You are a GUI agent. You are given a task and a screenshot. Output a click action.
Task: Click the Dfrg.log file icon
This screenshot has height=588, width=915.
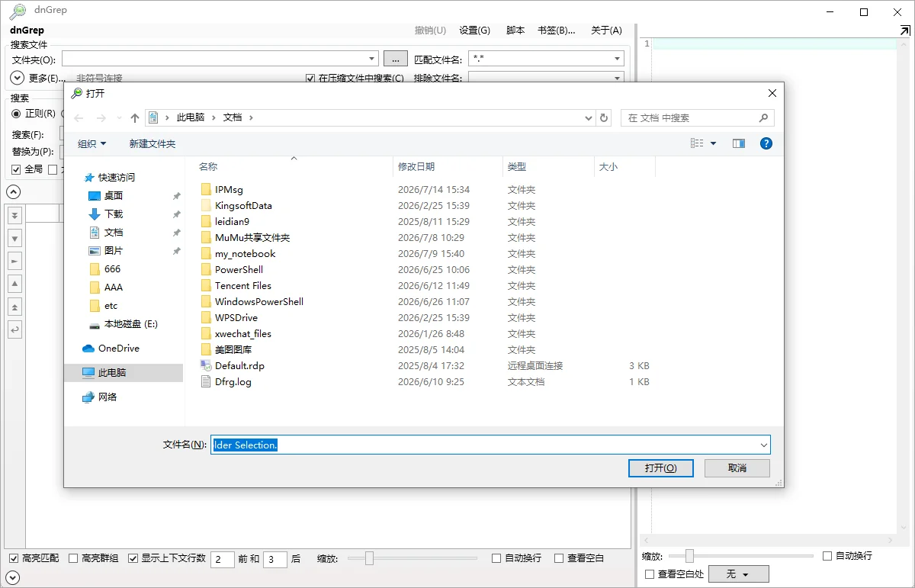click(x=206, y=381)
